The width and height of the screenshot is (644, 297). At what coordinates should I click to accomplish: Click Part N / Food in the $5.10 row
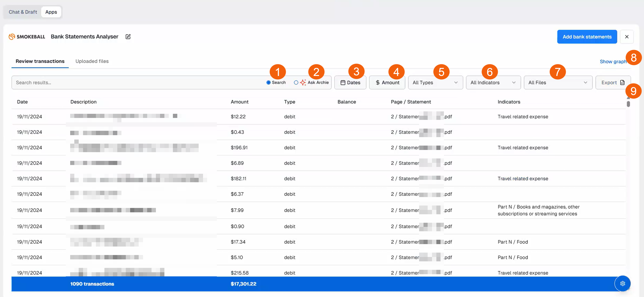point(513,257)
